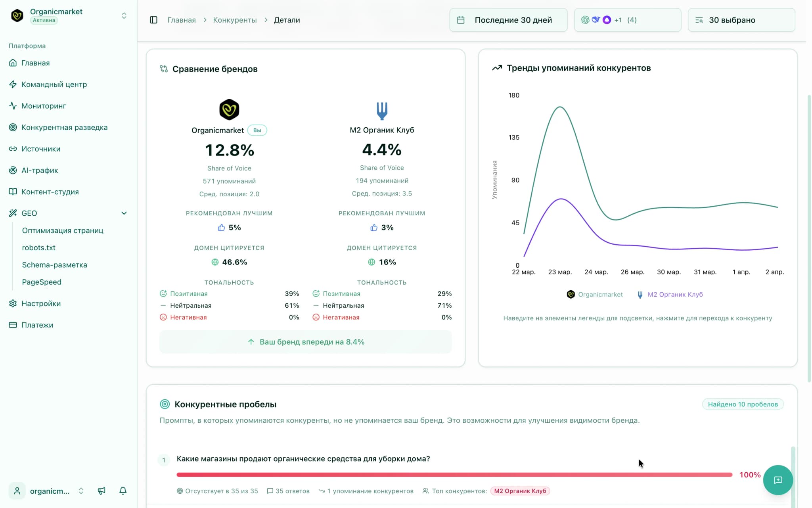Click the red 100% progress bar for gap one
Image resolution: width=812 pixels, height=508 pixels.
click(454, 474)
